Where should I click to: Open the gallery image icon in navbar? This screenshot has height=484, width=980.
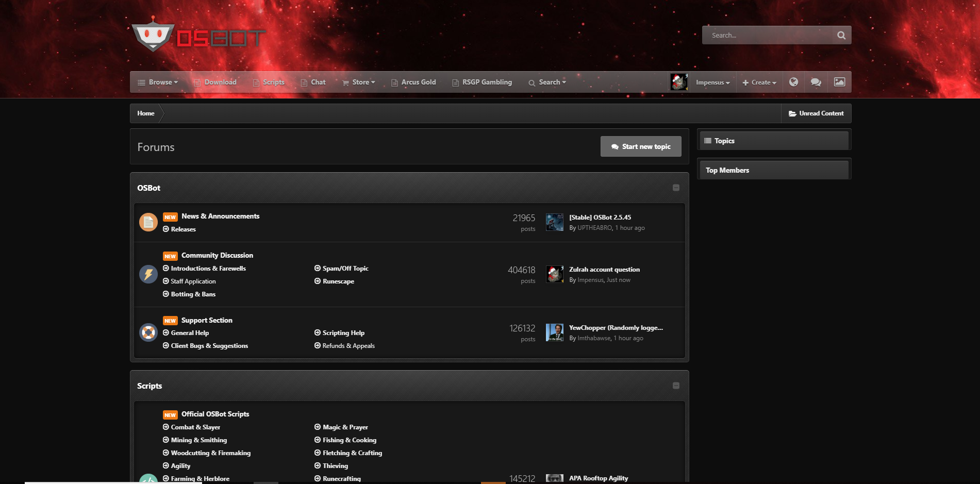[x=839, y=82]
